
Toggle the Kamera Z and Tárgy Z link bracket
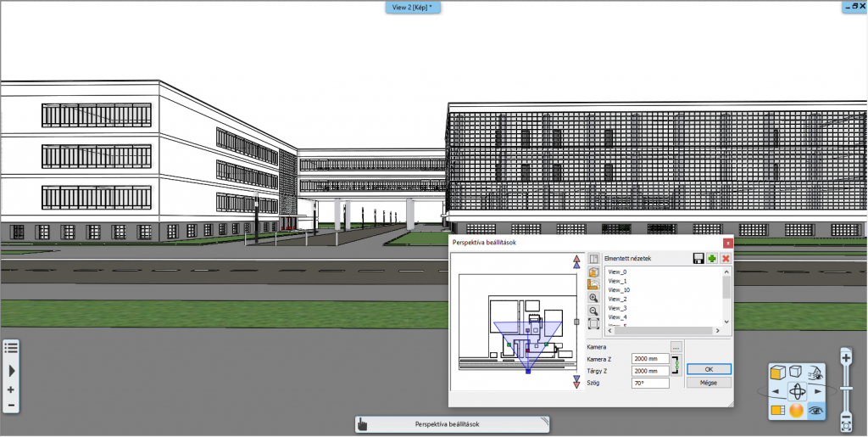[x=675, y=365]
